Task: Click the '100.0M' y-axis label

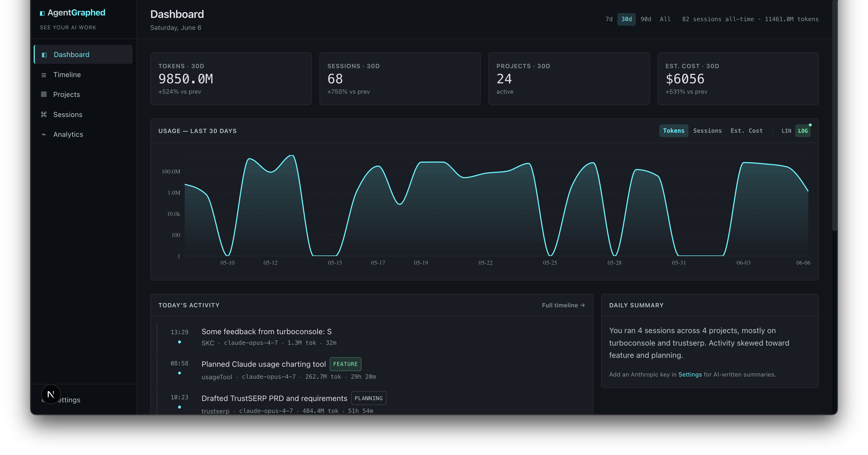Action: coord(171,171)
